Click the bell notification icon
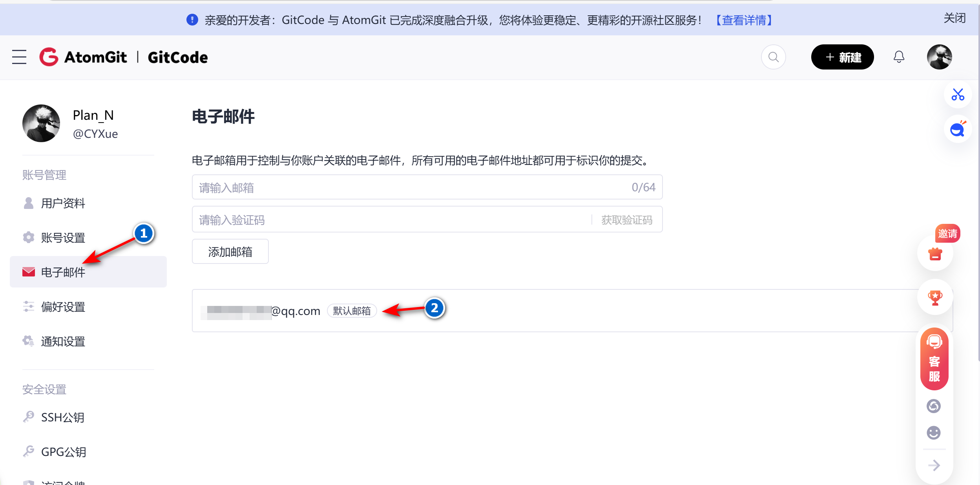This screenshot has height=485, width=980. [x=899, y=57]
